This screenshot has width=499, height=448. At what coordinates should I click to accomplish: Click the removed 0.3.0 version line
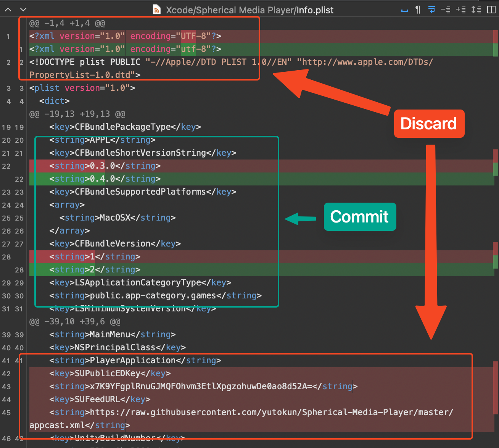coord(105,166)
